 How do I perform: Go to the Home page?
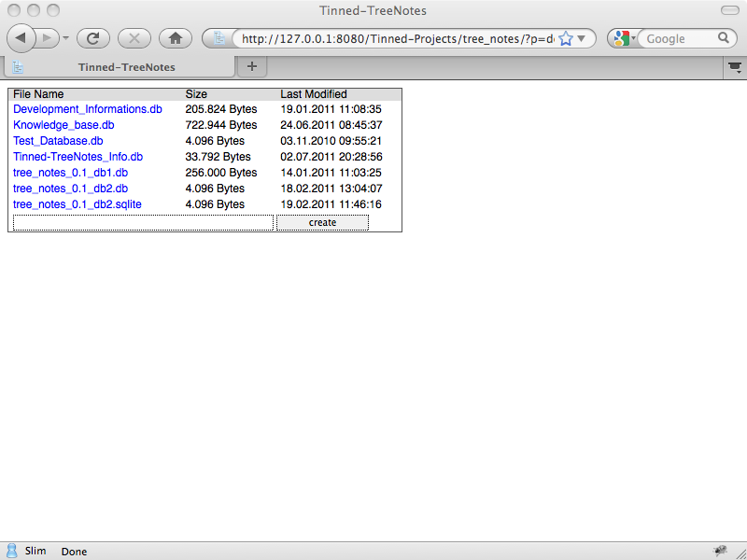pyautogui.click(x=176, y=38)
